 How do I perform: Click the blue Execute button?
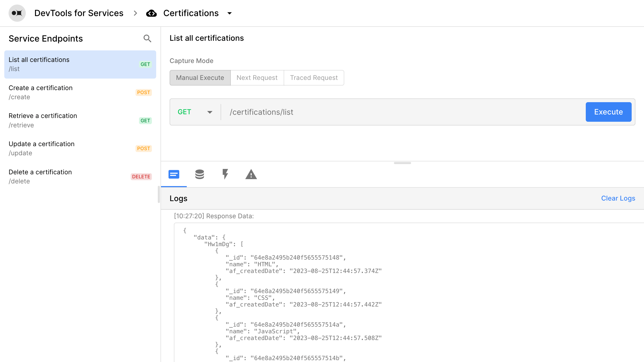(x=609, y=112)
